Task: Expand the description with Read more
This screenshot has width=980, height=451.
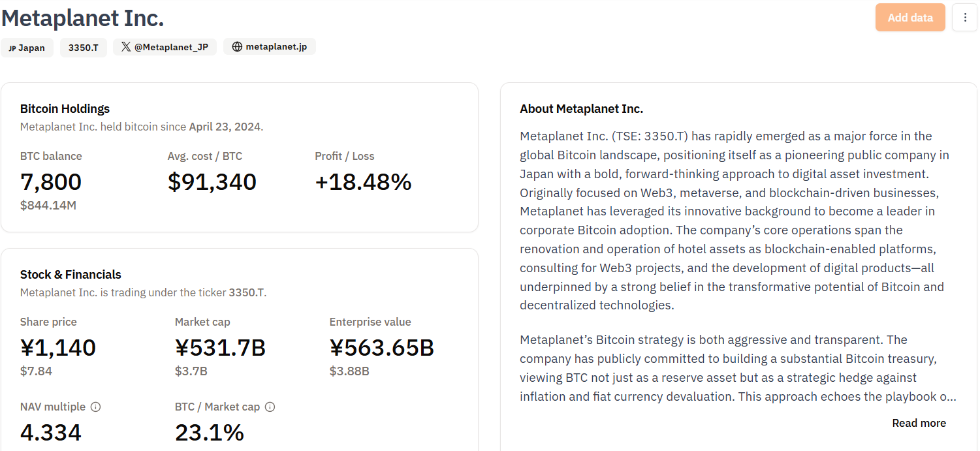Action: coord(919,423)
